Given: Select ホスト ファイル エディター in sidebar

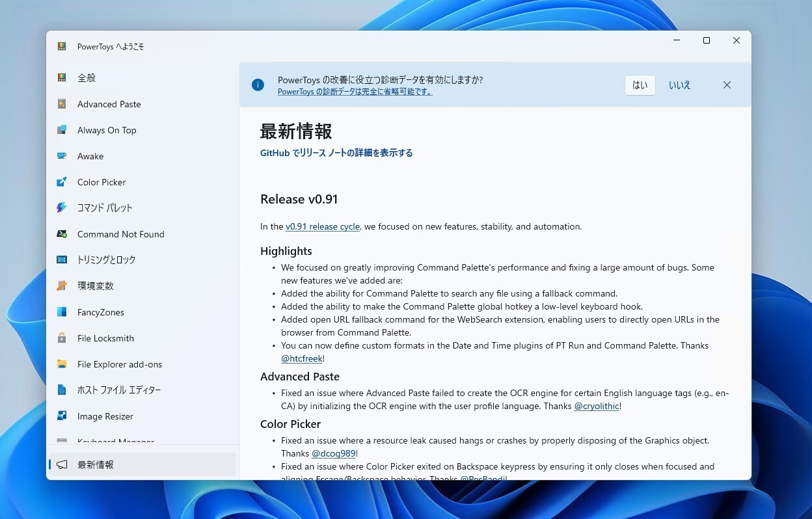Looking at the screenshot, I should click(x=119, y=390).
